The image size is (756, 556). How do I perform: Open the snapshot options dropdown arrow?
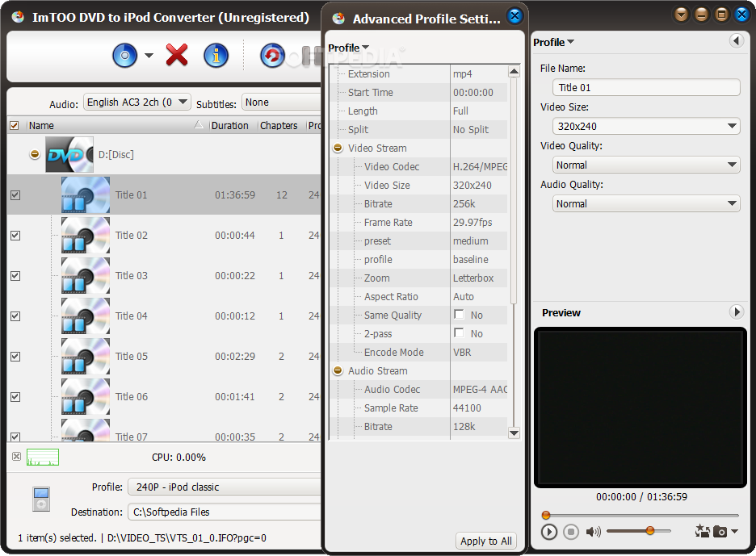734,532
